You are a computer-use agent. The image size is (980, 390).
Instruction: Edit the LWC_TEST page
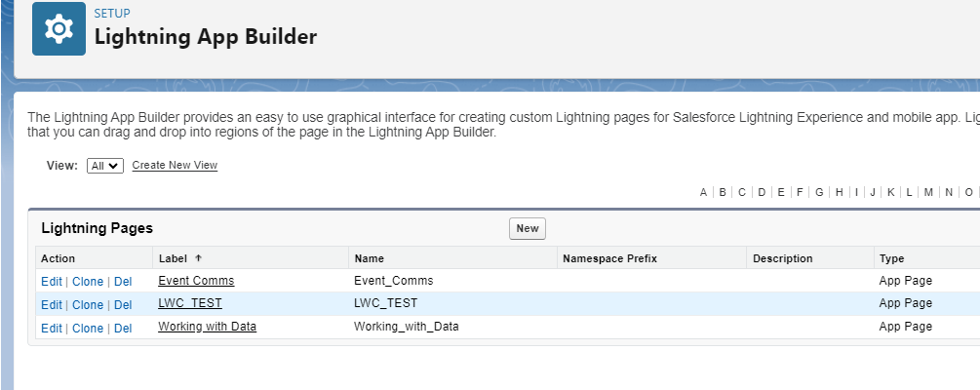[52, 305]
